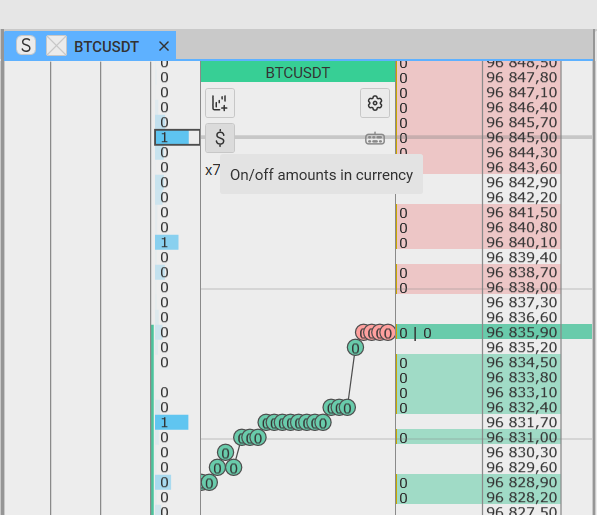Screen dimensions: 597x515
Task: Click price level 96 840,80
Action: click(x=522, y=227)
